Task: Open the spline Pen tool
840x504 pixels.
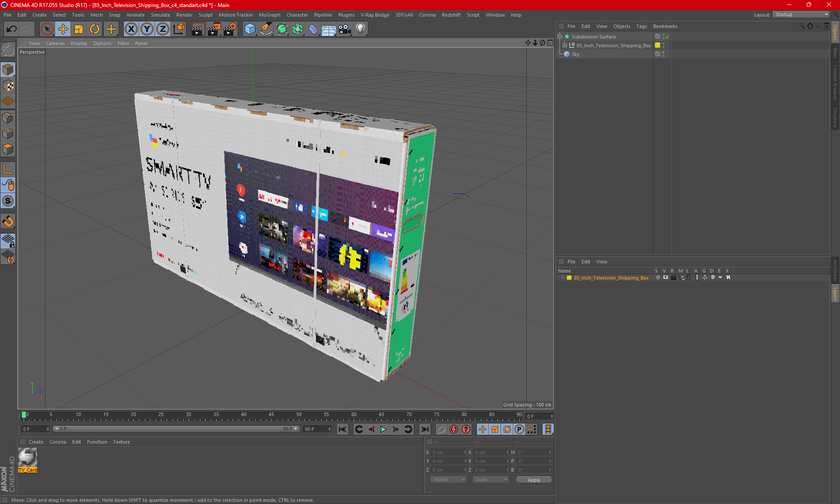Action: click(266, 29)
